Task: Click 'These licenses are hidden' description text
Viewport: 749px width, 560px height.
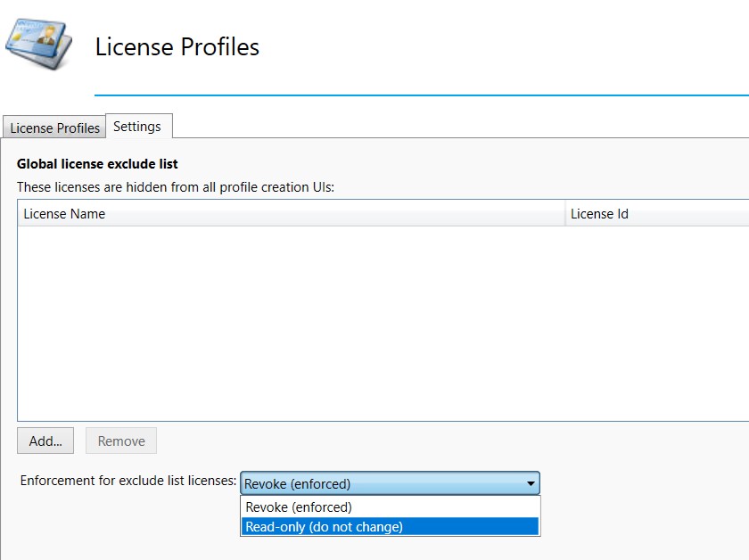Action: pyautogui.click(x=176, y=187)
